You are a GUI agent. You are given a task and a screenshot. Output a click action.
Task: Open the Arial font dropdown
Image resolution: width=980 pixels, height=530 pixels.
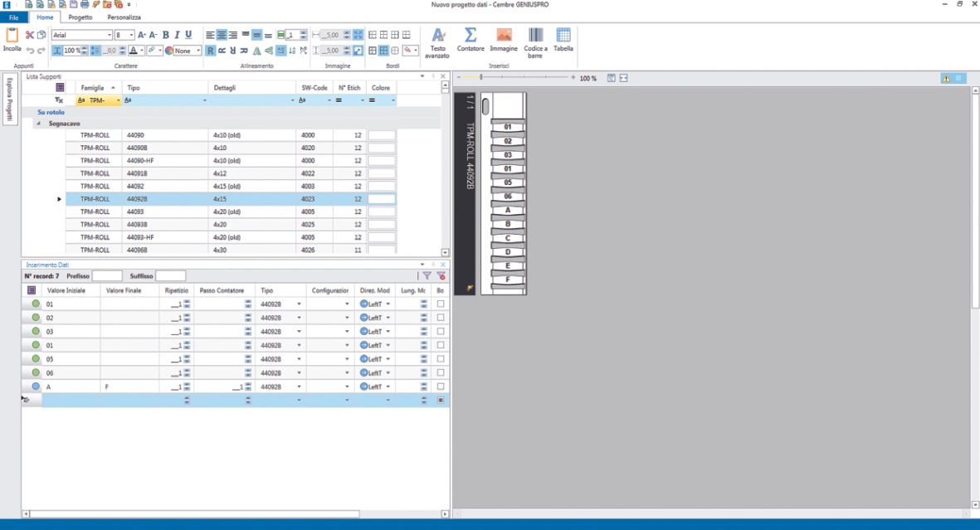108,35
